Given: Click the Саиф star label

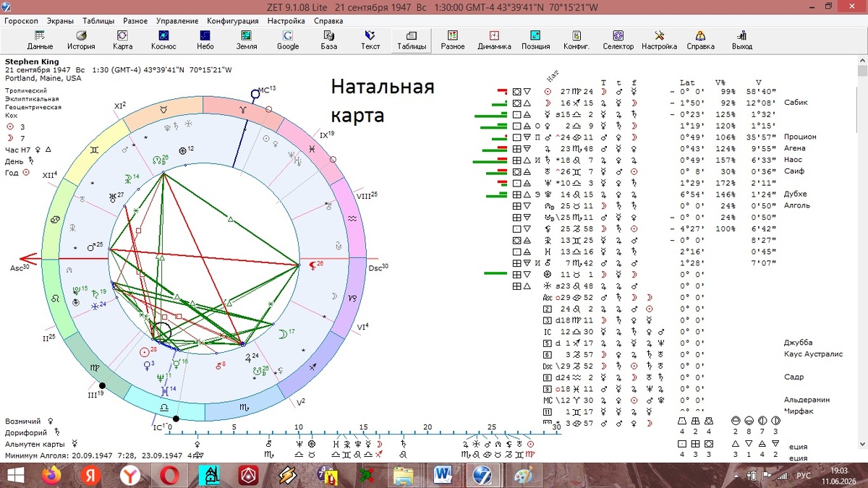Looking at the screenshot, I should [x=794, y=171].
